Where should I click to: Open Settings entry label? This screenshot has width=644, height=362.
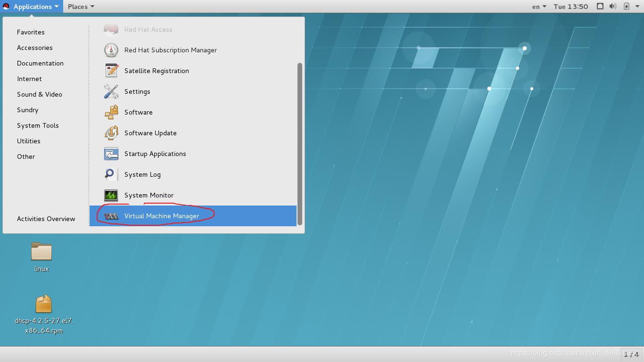pyautogui.click(x=137, y=91)
